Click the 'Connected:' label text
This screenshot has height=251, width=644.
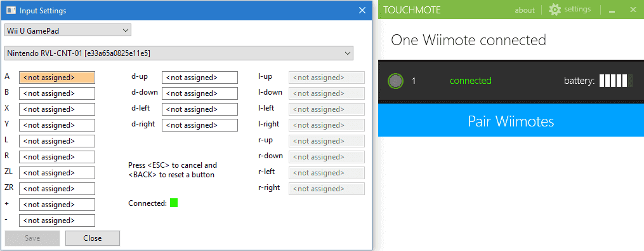click(x=147, y=203)
